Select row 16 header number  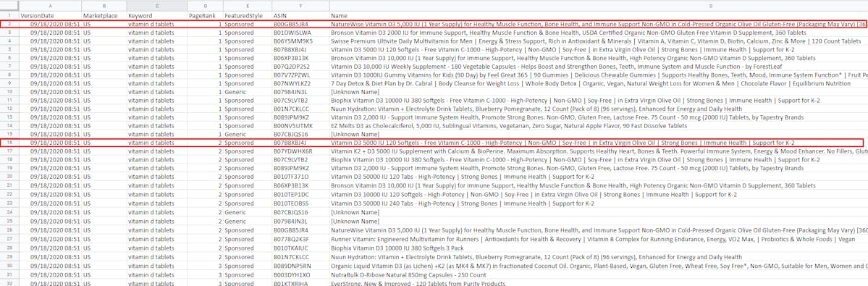click(x=9, y=143)
